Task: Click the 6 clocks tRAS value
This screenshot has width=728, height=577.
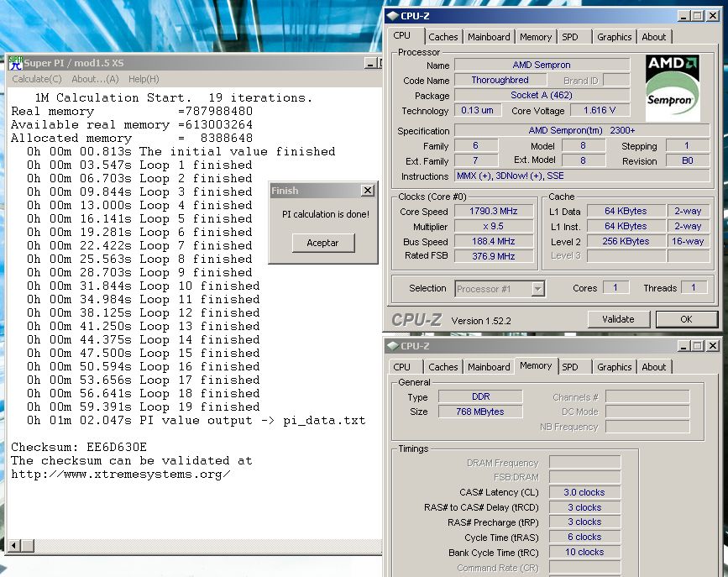Action: tap(584, 537)
